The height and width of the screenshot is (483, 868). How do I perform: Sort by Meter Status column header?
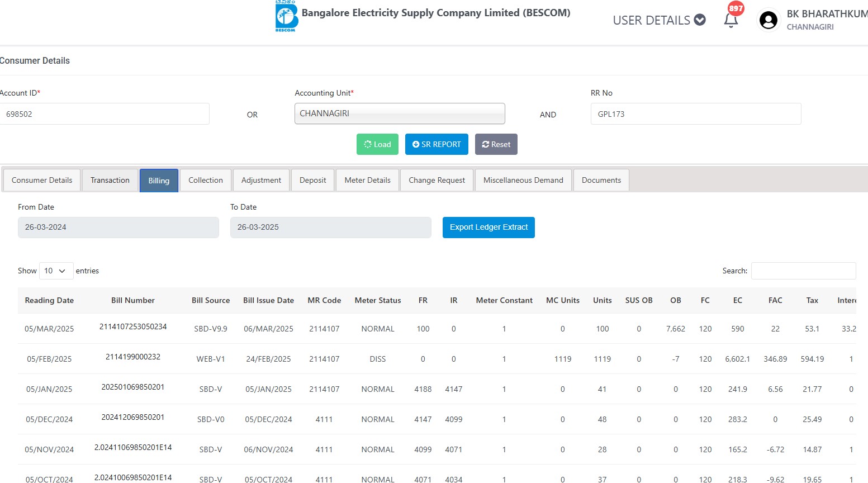378,300
